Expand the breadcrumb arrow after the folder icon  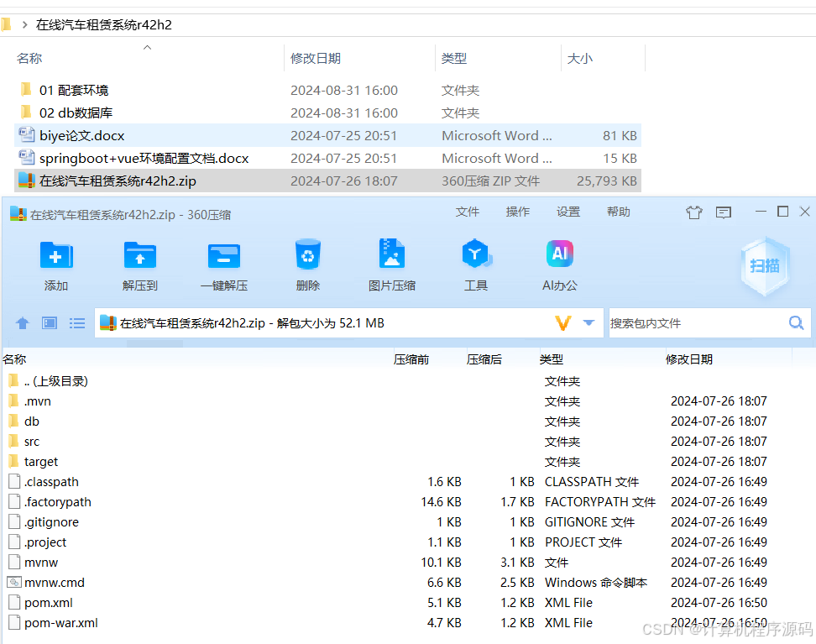click(x=23, y=24)
